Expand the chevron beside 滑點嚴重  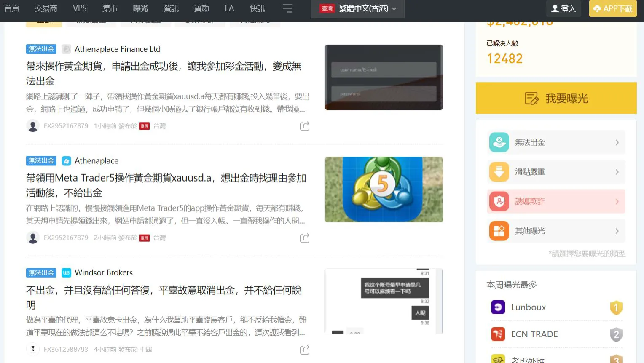click(x=617, y=172)
